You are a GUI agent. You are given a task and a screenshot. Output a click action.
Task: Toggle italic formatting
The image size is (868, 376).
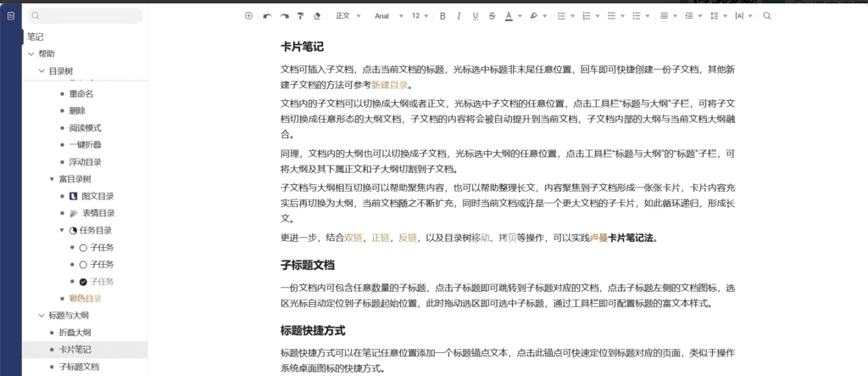(459, 16)
